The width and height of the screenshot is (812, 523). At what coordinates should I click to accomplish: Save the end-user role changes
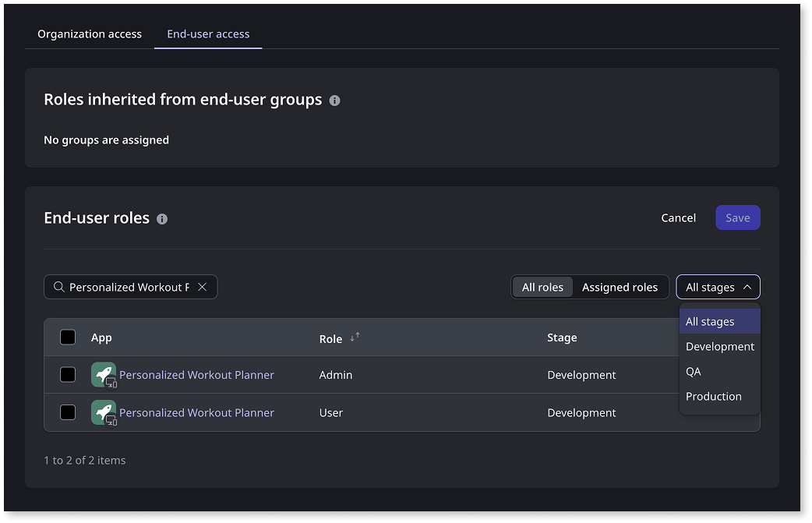coord(737,218)
